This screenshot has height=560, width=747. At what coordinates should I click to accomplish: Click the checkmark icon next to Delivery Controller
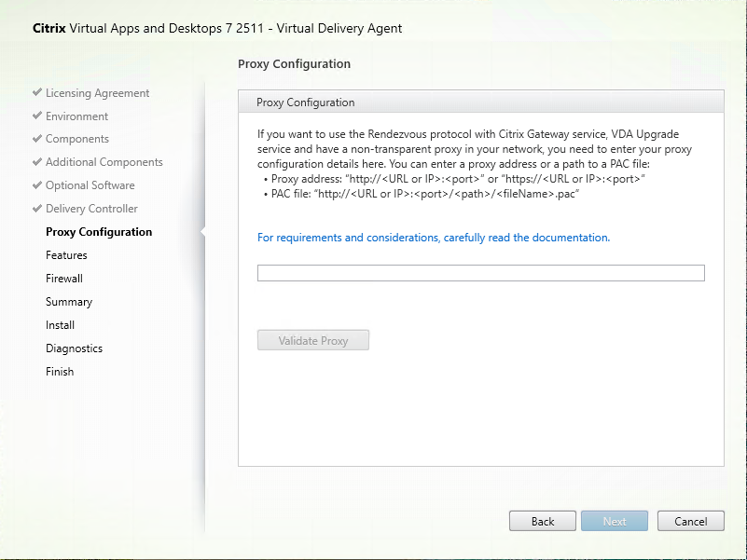tap(37, 209)
